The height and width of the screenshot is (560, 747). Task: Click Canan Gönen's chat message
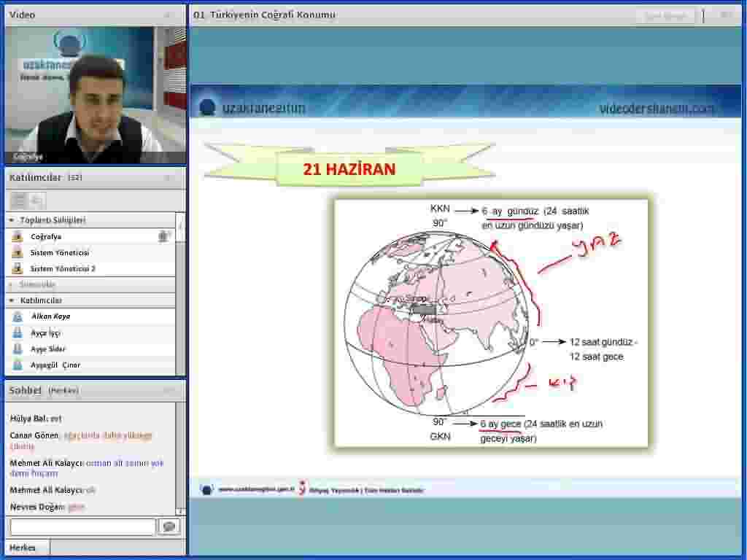click(81, 441)
